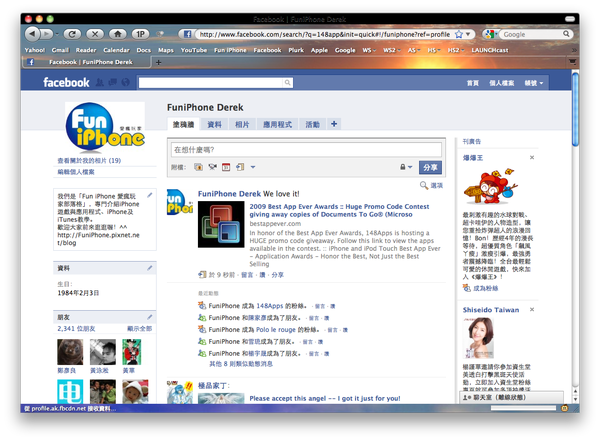Expand the AS bookmarks folder
Image resolution: width=600 pixels, height=441 pixels.
414,50
